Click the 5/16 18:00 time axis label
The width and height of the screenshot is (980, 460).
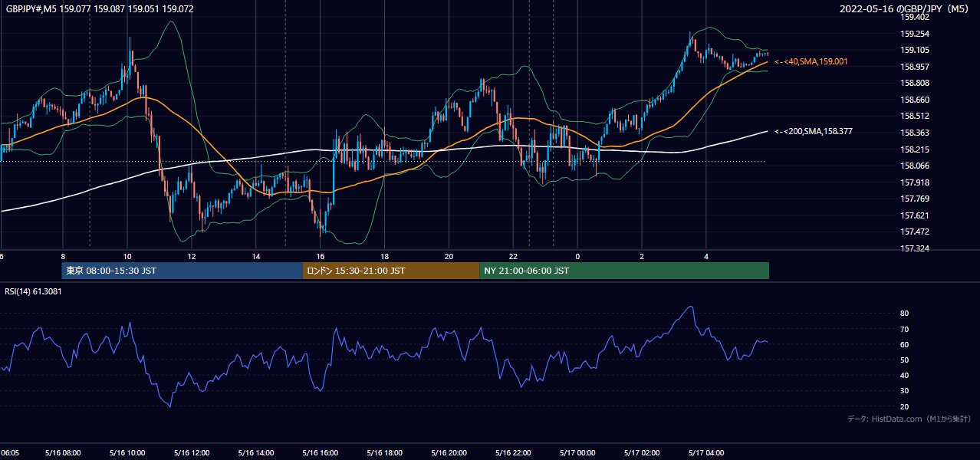click(385, 452)
